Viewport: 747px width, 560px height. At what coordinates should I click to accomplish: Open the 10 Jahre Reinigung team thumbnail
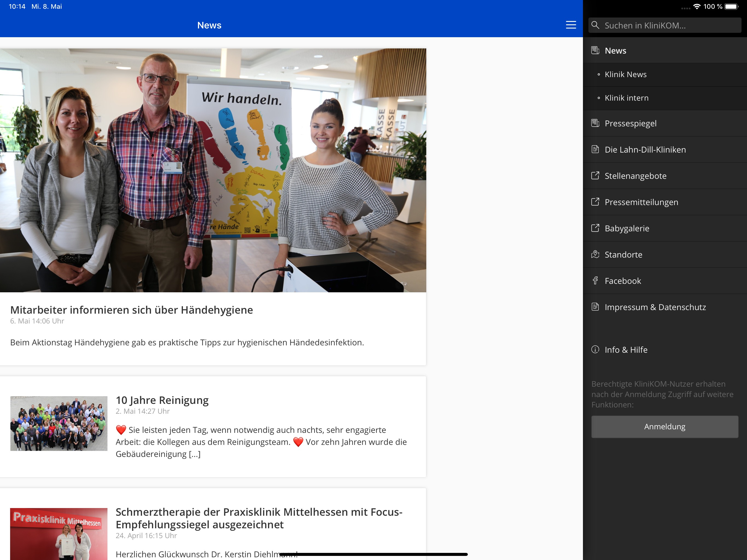coord(59,423)
